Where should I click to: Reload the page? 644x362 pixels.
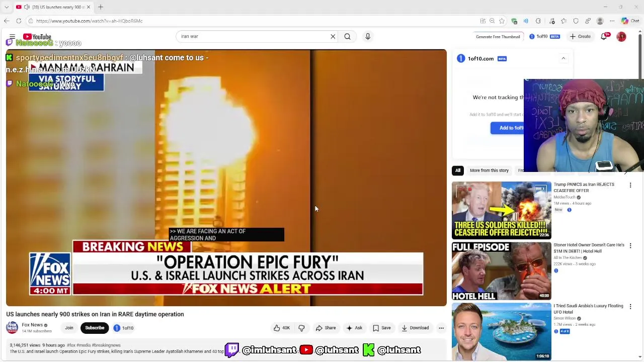pyautogui.click(x=19, y=21)
